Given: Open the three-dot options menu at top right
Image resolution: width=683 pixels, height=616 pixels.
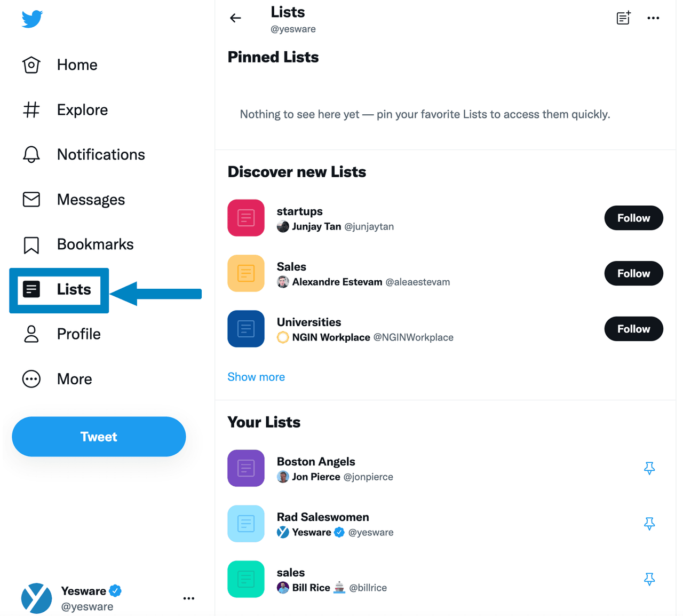Looking at the screenshot, I should coord(653,18).
